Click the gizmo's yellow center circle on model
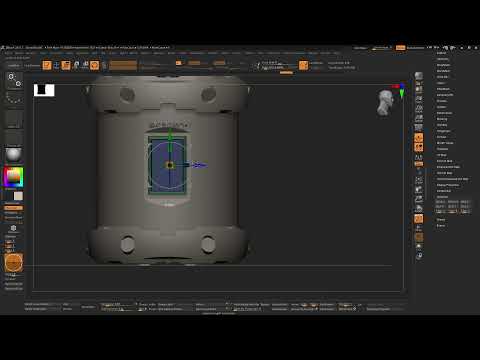Viewport: 480px width, 360px height. pyautogui.click(x=170, y=165)
